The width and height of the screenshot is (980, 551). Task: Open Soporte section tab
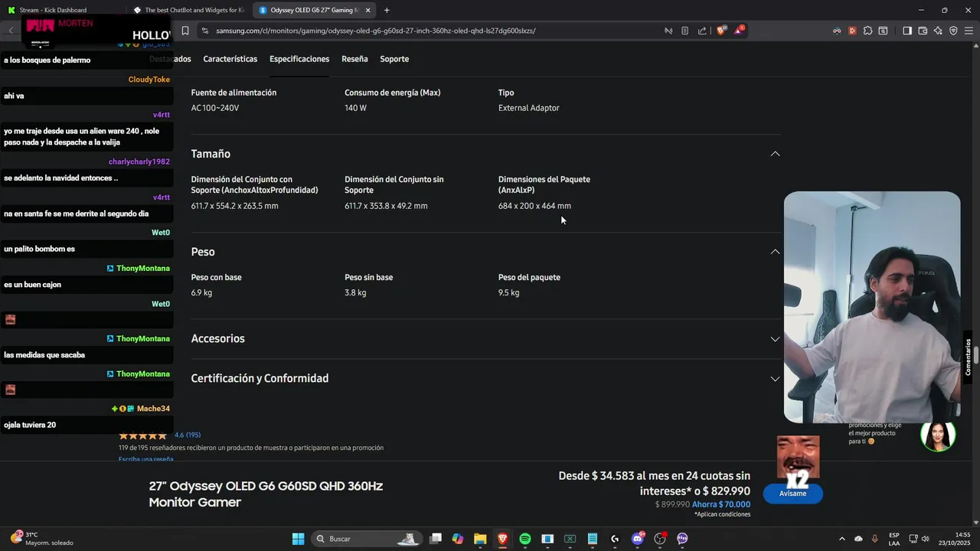coord(394,59)
